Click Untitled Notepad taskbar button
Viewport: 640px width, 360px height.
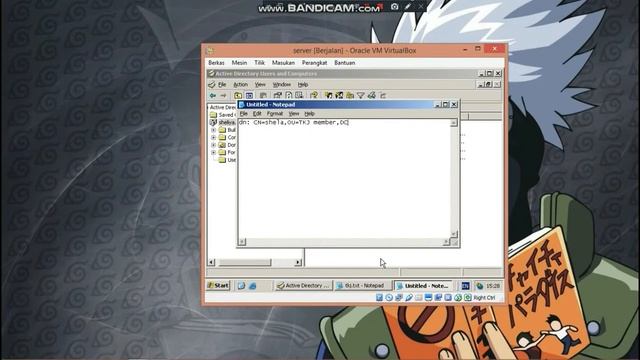pyautogui.click(x=423, y=286)
